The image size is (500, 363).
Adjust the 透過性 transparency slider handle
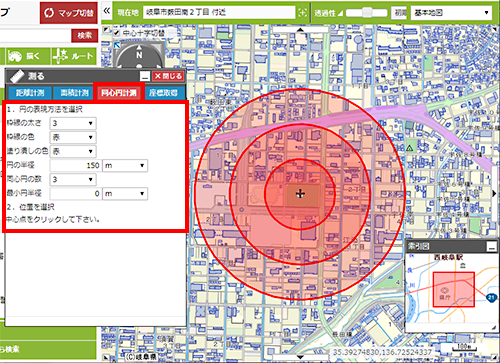367,13
